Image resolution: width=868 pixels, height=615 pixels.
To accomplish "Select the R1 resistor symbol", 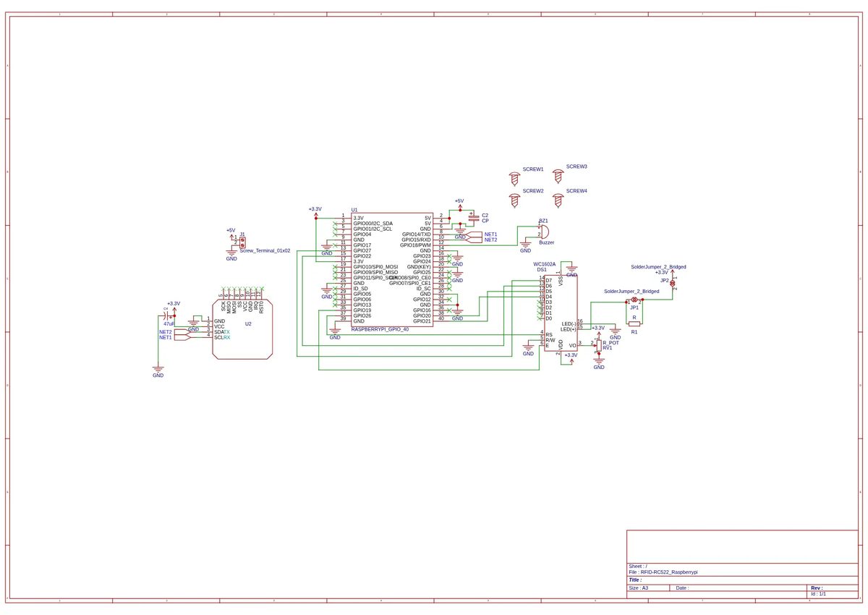I will pyautogui.click(x=634, y=323).
